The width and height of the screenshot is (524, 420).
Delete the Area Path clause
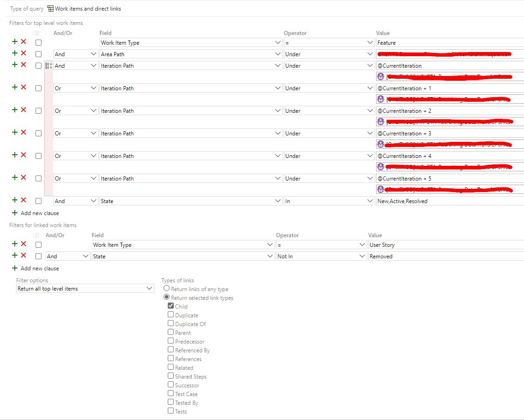pos(24,53)
